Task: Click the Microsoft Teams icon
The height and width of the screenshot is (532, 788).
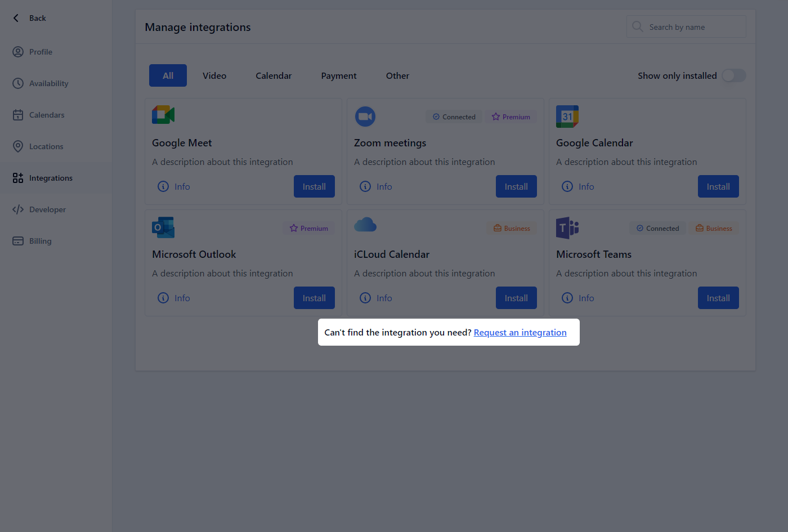Action: [567, 227]
